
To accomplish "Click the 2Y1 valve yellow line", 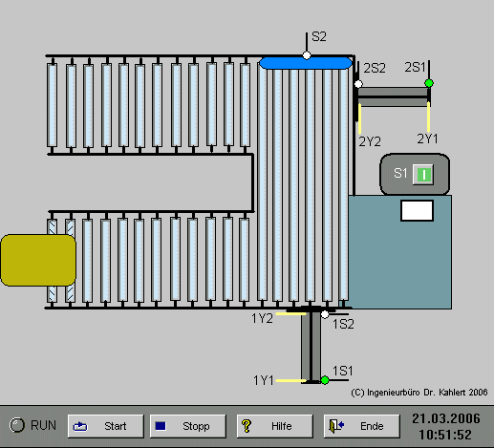I will point(429,117).
